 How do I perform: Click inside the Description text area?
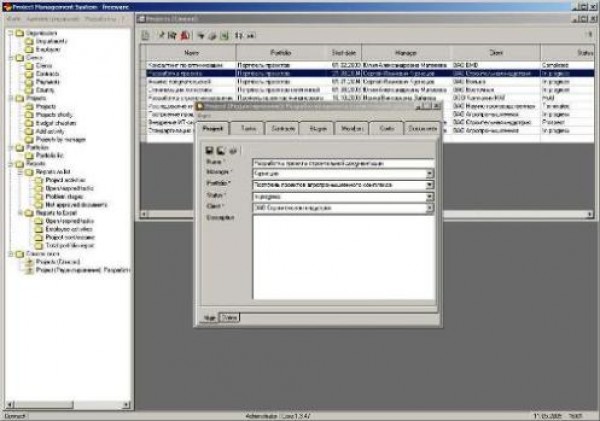click(x=344, y=257)
